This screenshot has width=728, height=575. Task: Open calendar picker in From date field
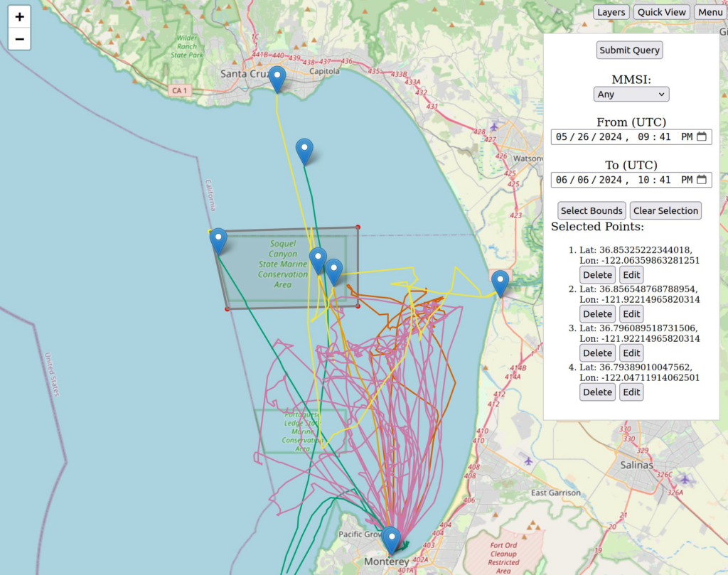(701, 136)
